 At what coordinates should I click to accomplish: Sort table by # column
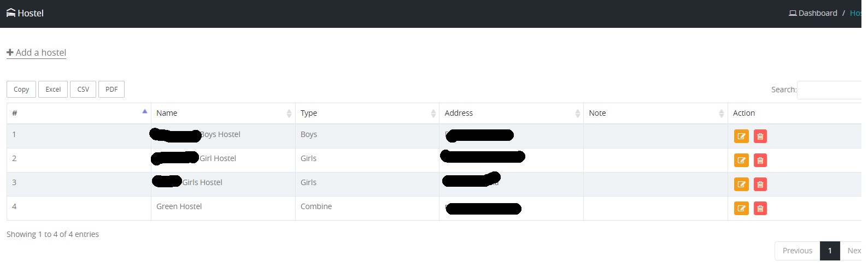(x=78, y=113)
